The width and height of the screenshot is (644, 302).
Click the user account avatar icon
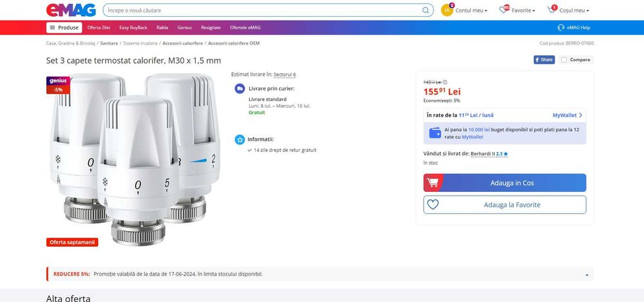[x=447, y=10]
